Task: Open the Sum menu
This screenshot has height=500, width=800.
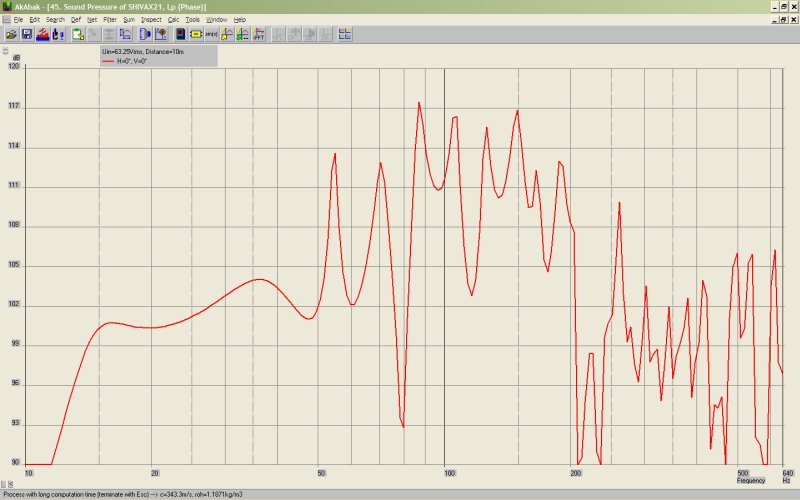Action: pos(129,19)
